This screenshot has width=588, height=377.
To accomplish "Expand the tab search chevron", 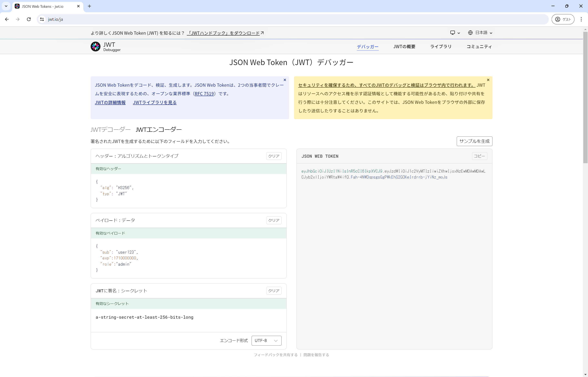I will (6, 6).
